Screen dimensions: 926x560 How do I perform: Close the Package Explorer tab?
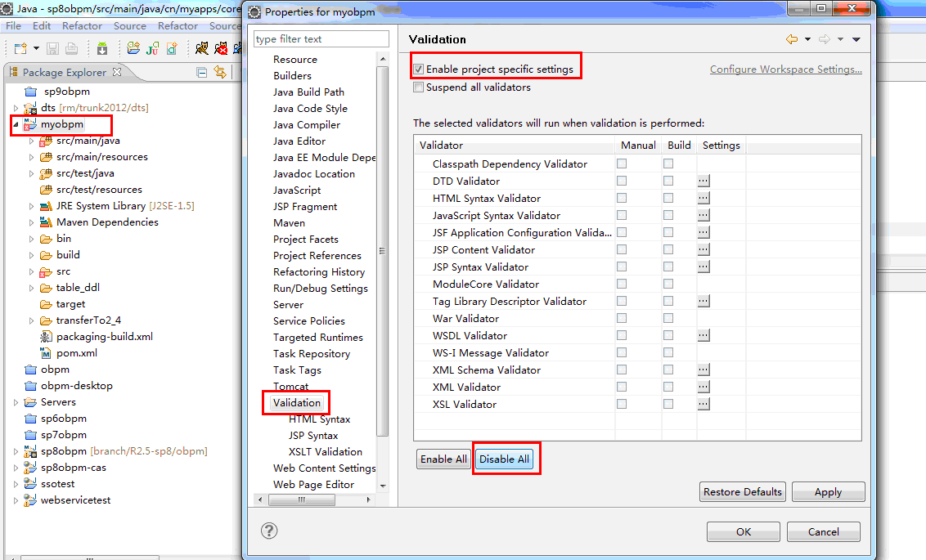117,72
